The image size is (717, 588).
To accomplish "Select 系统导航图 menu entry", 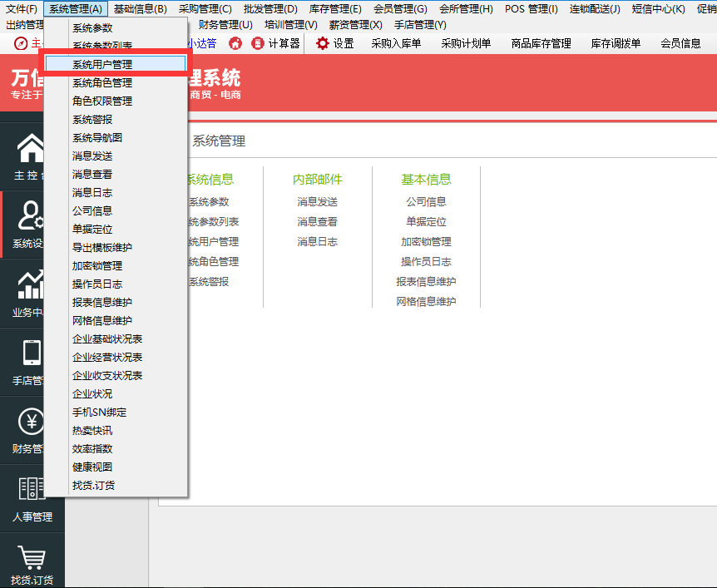I will pyautogui.click(x=97, y=137).
